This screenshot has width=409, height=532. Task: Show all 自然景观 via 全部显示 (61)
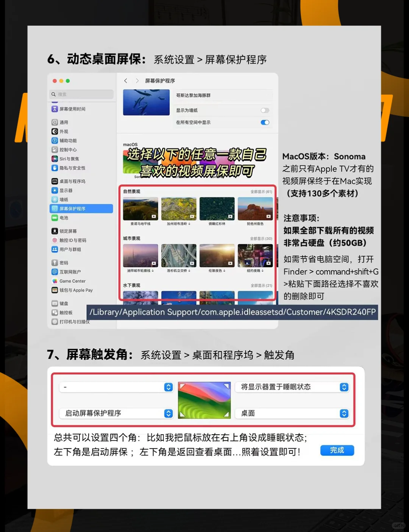coord(261,192)
